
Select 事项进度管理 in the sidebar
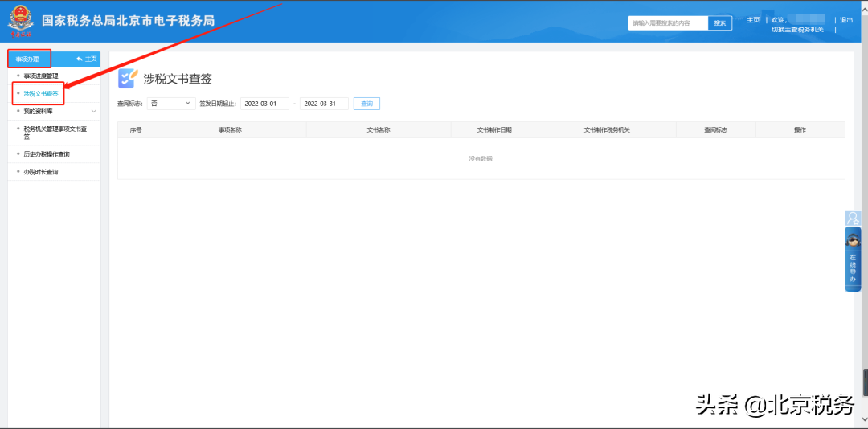[40, 76]
